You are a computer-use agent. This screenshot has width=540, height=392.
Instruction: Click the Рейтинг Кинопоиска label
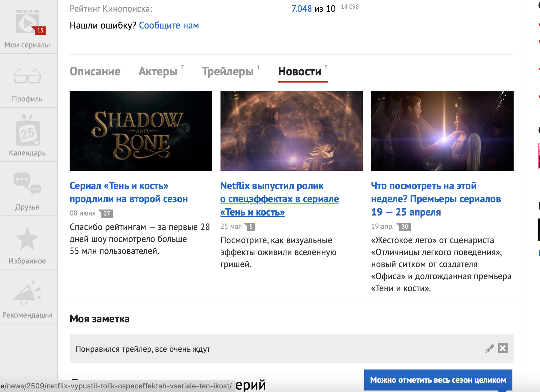click(x=111, y=9)
